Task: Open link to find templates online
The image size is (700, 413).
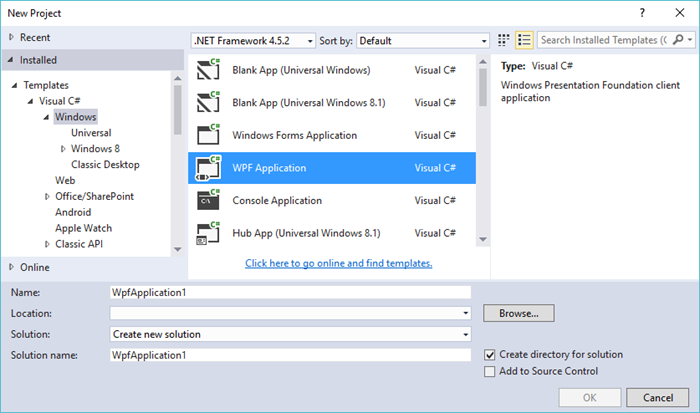Action: (338, 263)
